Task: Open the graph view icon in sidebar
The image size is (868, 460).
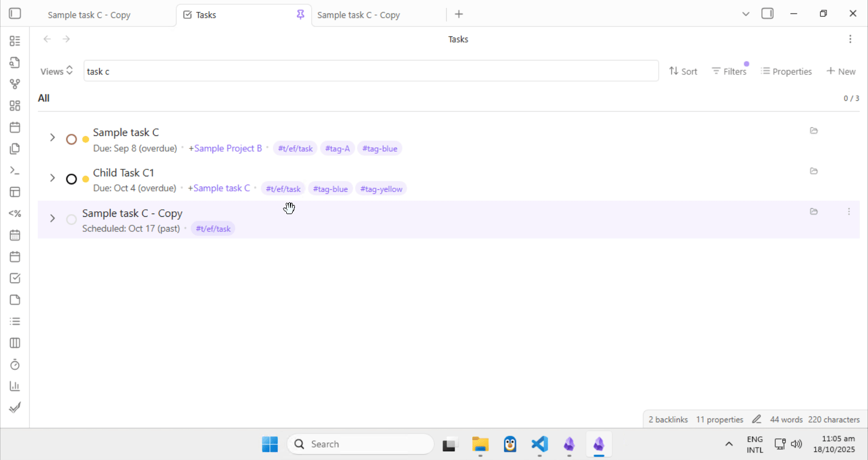Action: [x=15, y=84]
